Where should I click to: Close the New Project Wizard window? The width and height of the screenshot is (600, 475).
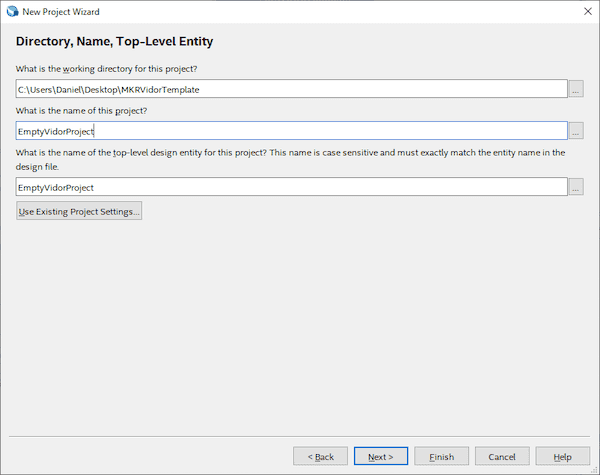585,10
